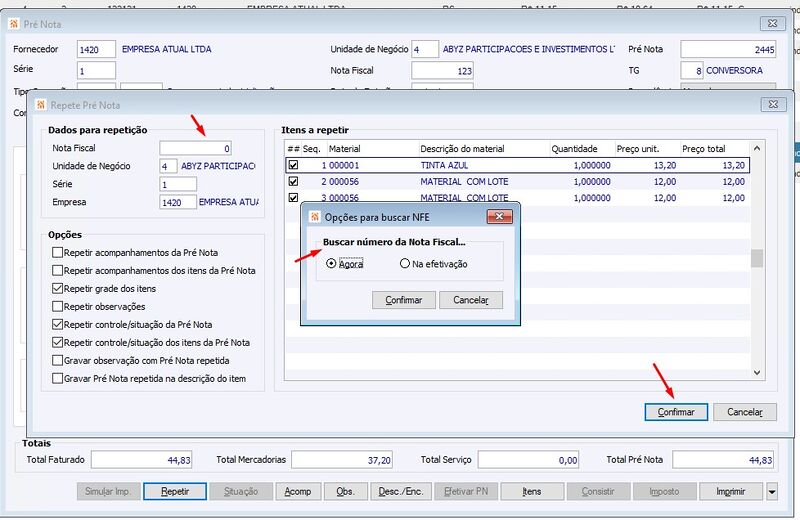The image size is (800, 520).
Task: Uncheck Repetir grade dos itens
Action: (x=58, y=288)
